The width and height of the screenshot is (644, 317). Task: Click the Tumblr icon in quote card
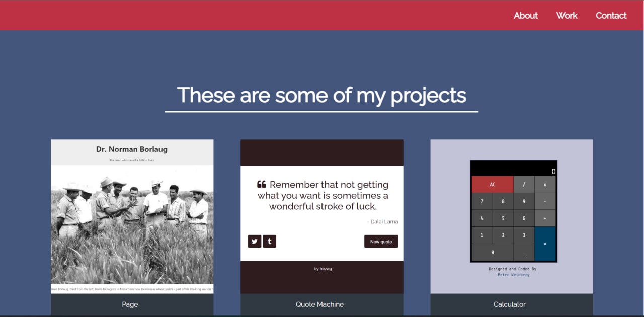[x=269, y=242]
